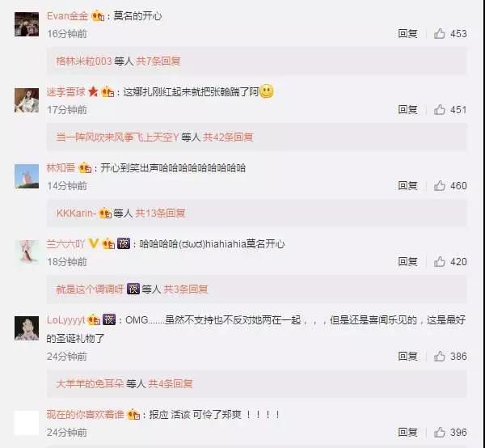Reply to Evan金金's comment via 回复
Viewport: 485px width, 448px height.
click(407, 33)
